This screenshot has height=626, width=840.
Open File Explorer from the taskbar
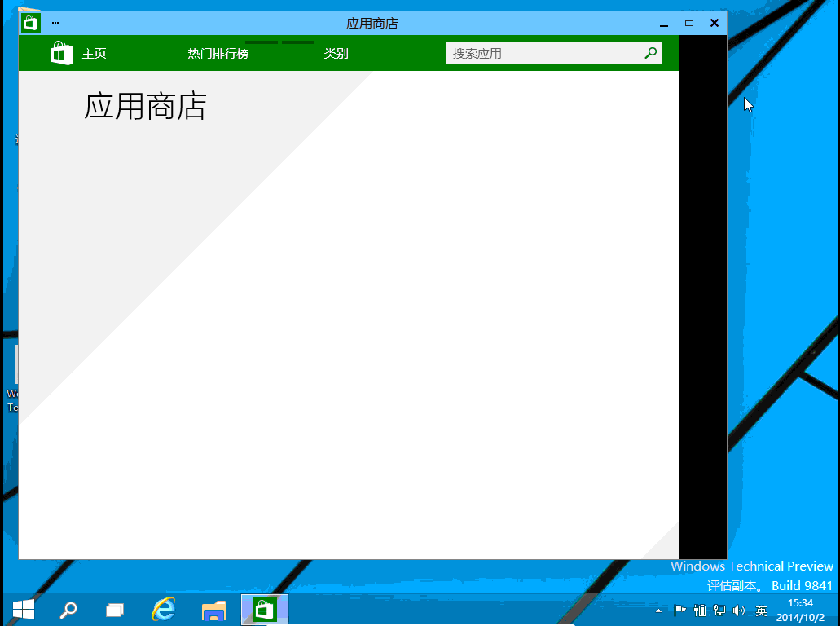click(213, 611)
